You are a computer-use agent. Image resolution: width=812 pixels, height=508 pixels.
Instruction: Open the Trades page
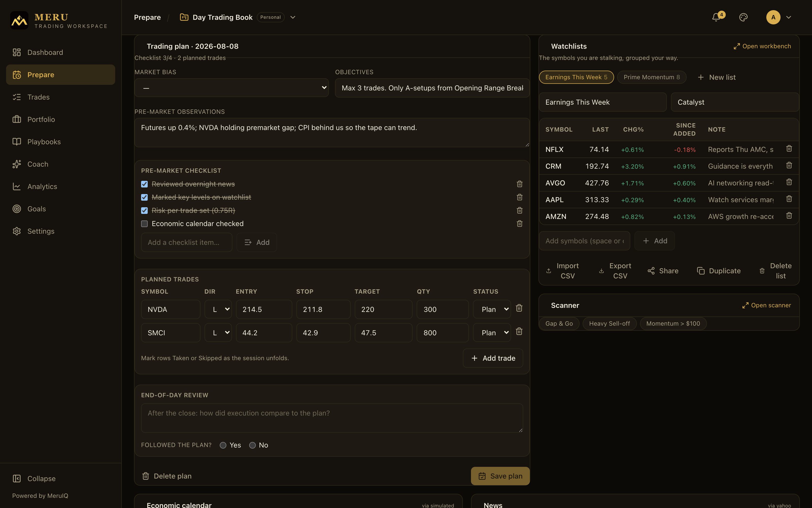point(60,97)
